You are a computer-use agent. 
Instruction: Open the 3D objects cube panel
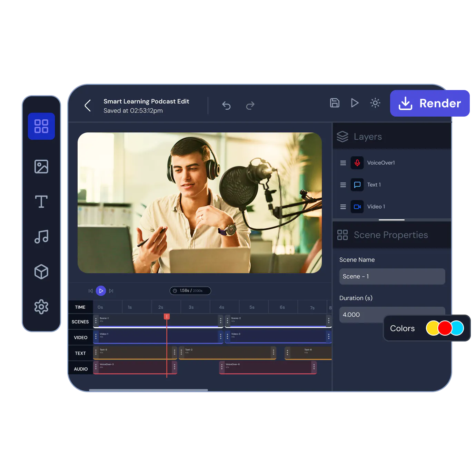pos(41,272)
